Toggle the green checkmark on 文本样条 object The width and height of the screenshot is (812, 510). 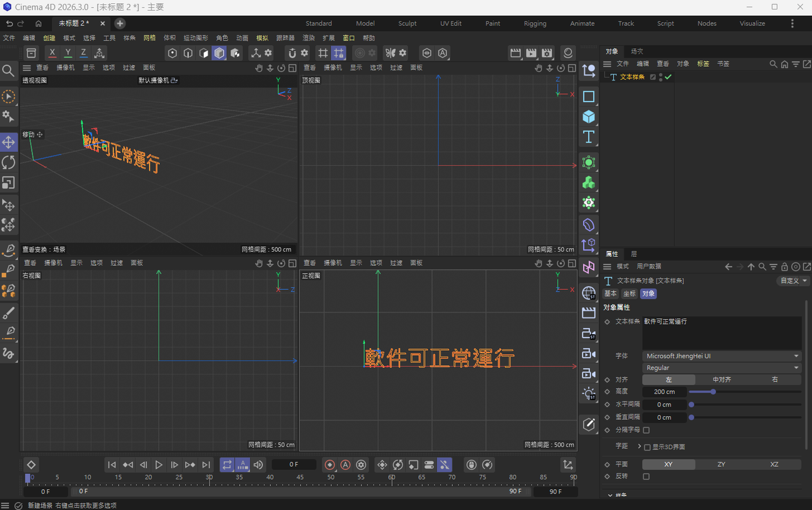[668, 77]
